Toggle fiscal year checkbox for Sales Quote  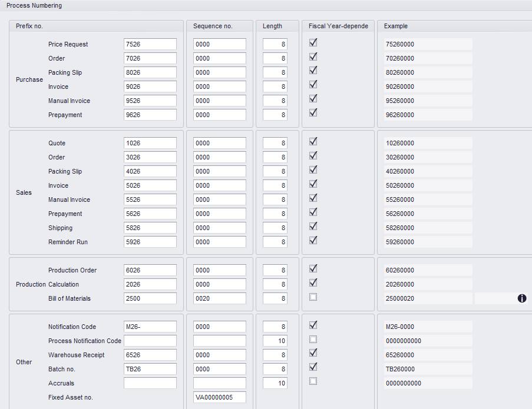(x=313, y=141)
